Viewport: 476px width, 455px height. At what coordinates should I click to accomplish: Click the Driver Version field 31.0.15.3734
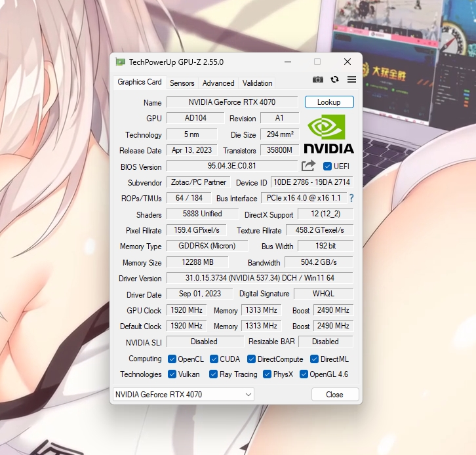[x=260, y=278]
